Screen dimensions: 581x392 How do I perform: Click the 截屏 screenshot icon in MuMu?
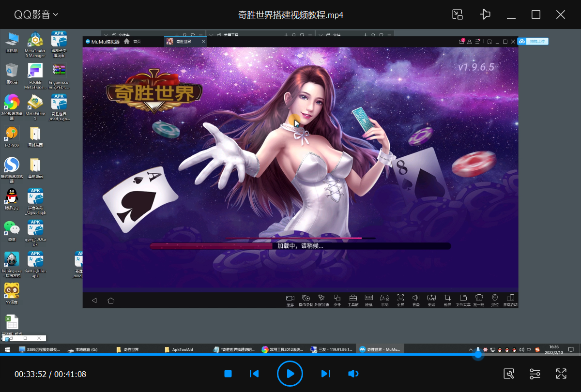447,300
